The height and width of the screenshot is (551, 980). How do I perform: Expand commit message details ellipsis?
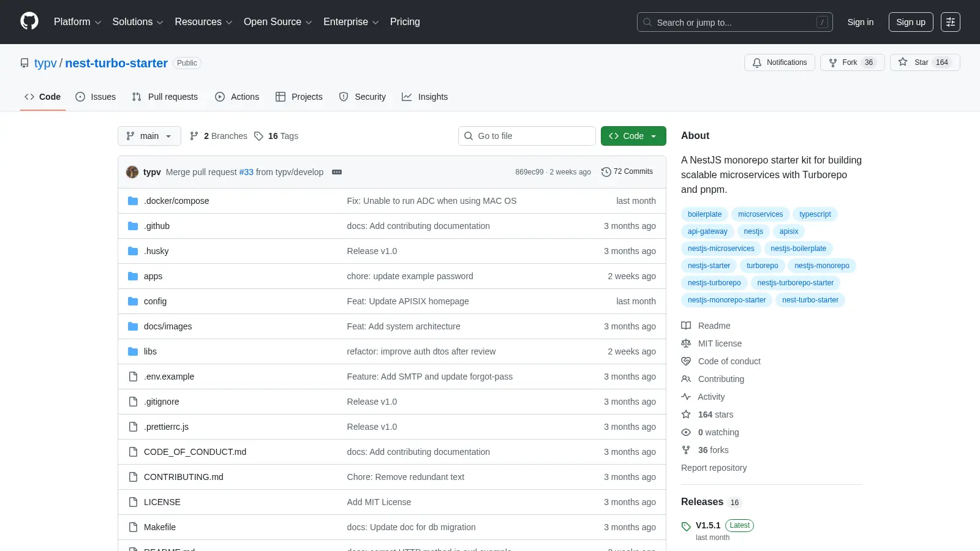(x=337, y=172)
